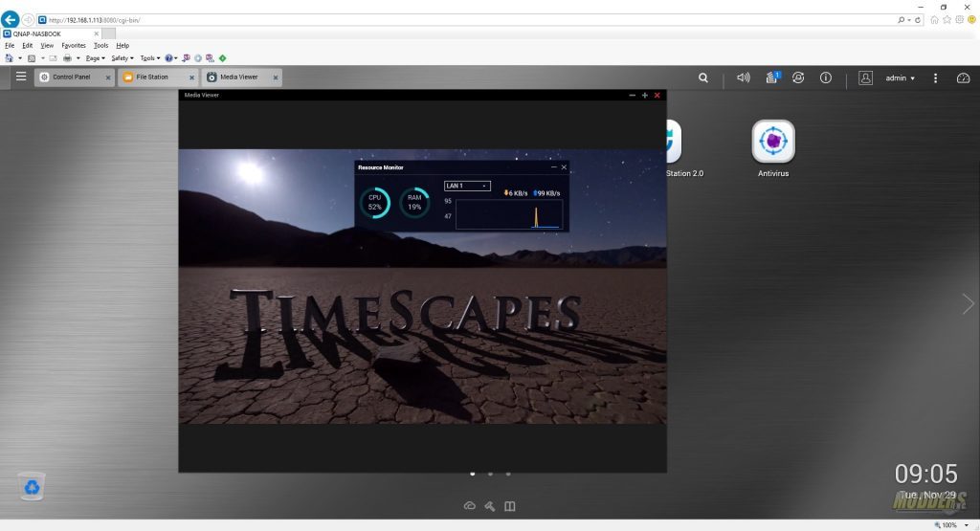Image resolution: width=980 pixels, height=531 pixels.
Task: Expand the Safety command bar dropdown
Action: pos(122,58)
